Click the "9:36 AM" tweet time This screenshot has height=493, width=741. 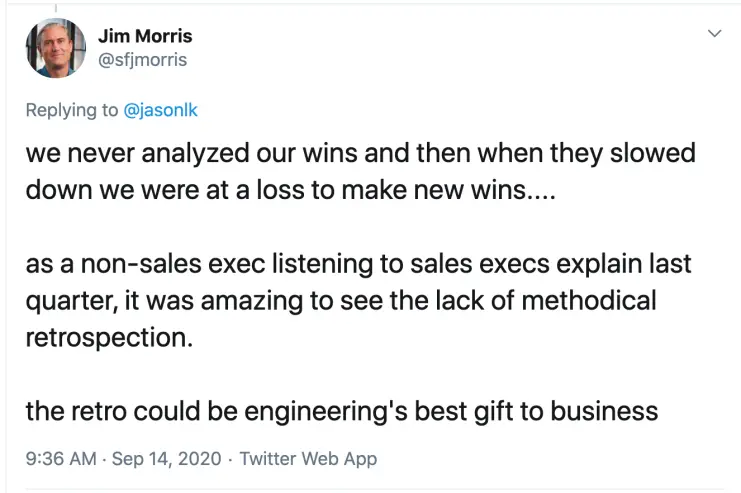click(60, 459)
